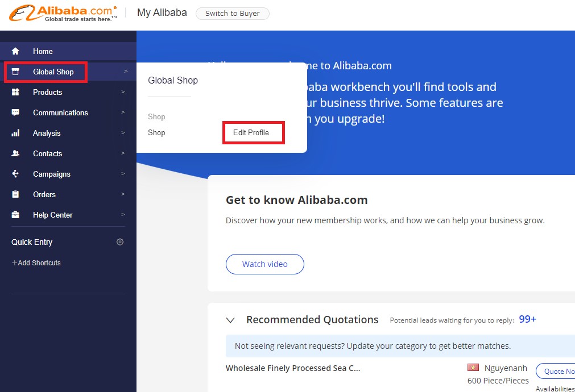Expand the Help Center submenu arrow

pos(123,214)
